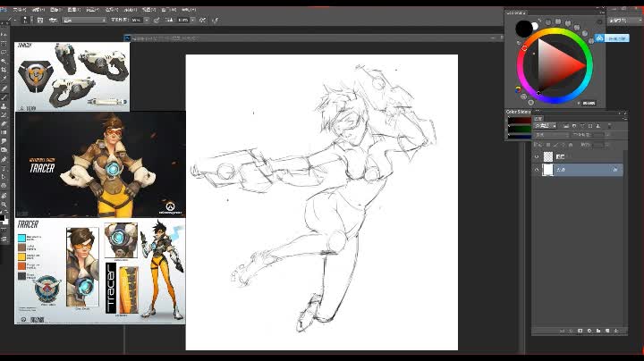Select the Move tool
Viewport: 644px width, 361px height.
click(5, 34)
